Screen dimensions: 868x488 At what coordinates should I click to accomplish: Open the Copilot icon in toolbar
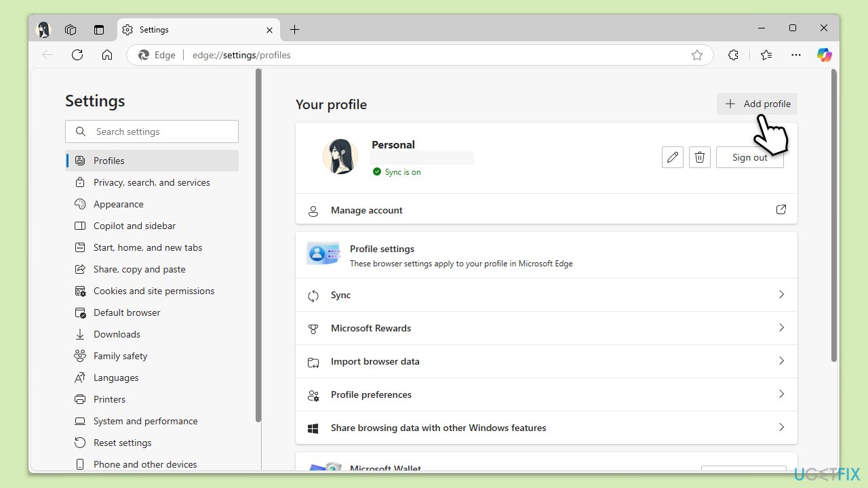tap(825, 55)
